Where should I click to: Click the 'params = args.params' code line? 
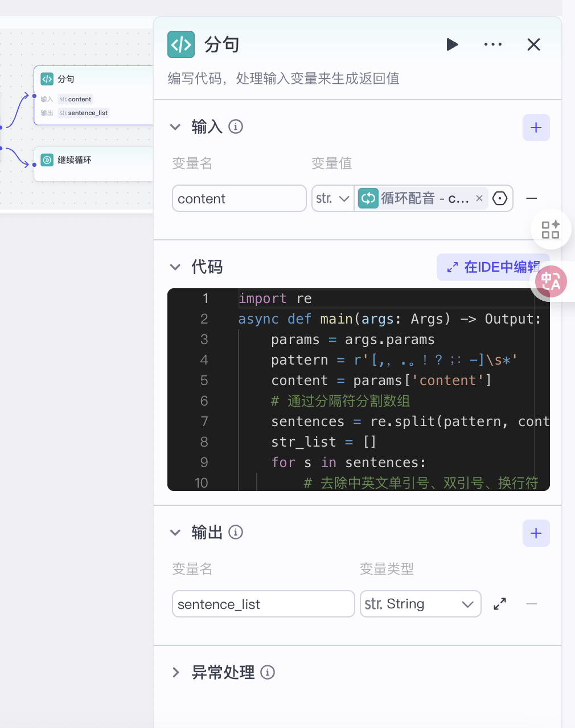(x=353, y=340)
